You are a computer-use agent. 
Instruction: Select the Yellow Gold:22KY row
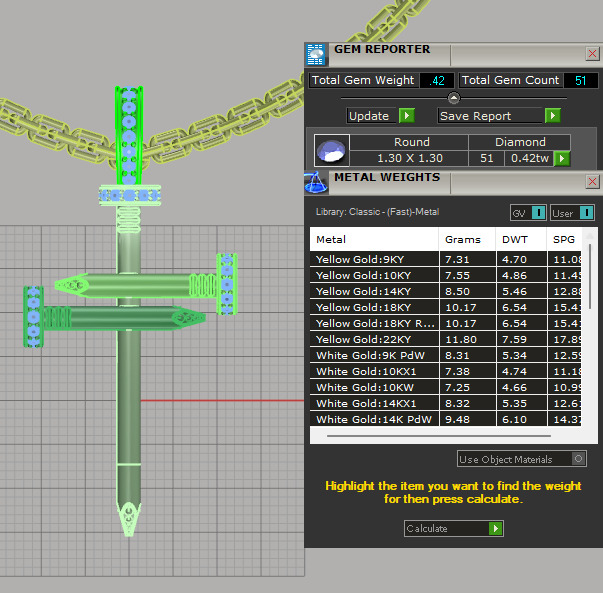point(445,340)
